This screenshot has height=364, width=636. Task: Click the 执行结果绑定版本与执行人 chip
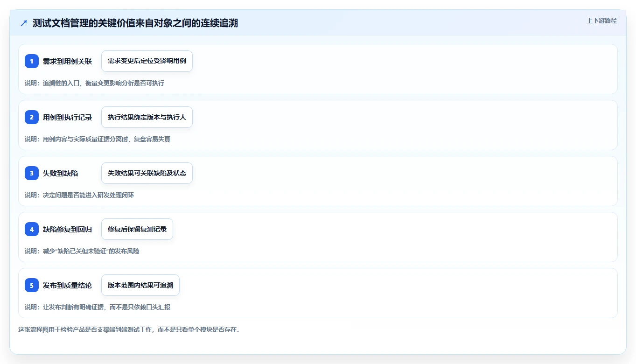147,117
